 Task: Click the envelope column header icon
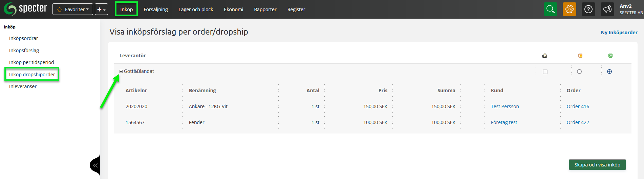point(544,56)
